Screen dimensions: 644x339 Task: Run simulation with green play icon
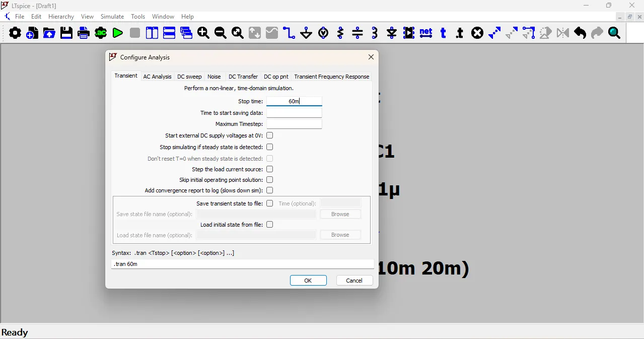(x=118, y=33)
